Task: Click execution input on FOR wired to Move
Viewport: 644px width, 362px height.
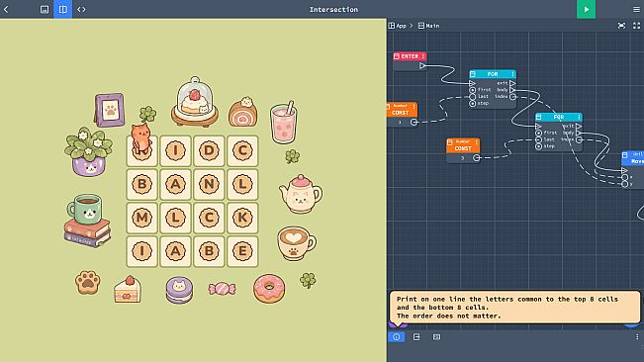Action: [x=538, y=127]
